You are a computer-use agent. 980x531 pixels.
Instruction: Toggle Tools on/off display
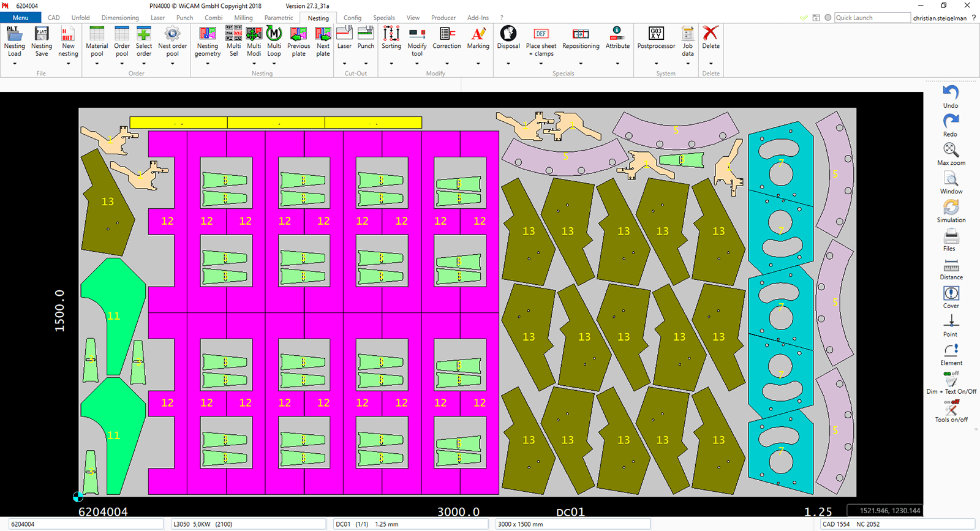pos(951,409)
